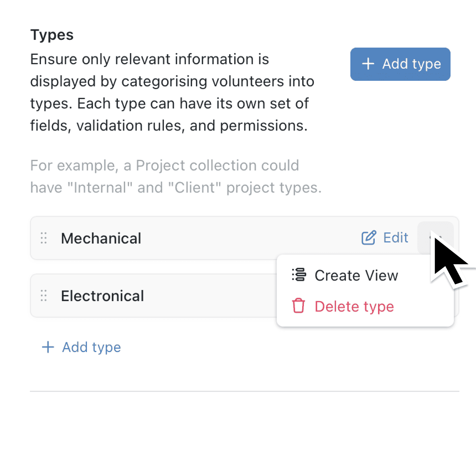Choose Delete type from the context menu

(x=354, y=306)
